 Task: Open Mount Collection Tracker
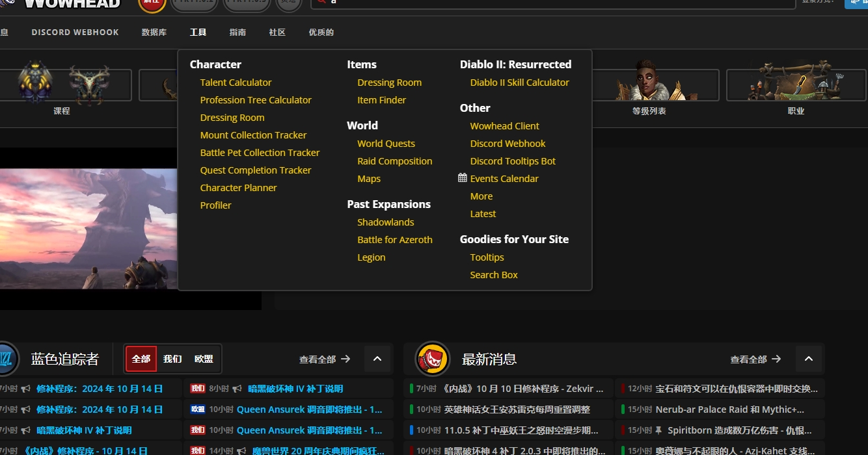254,135
